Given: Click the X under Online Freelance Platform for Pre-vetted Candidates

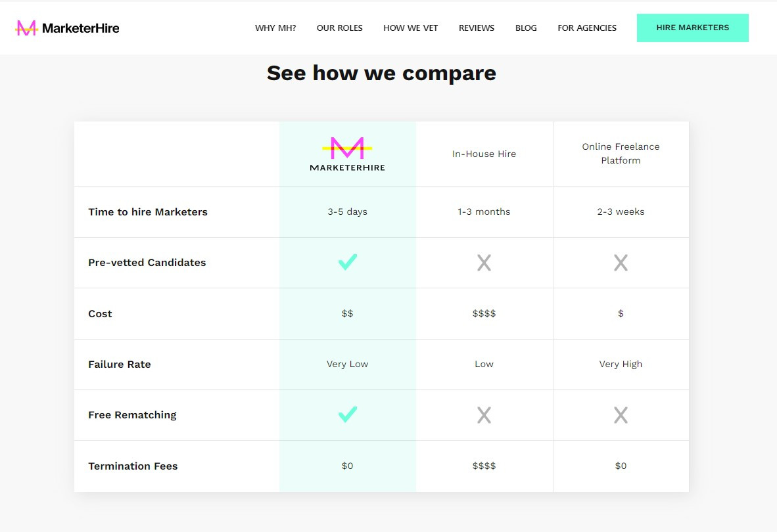Looking at the screenshot, I should [621, 262].
